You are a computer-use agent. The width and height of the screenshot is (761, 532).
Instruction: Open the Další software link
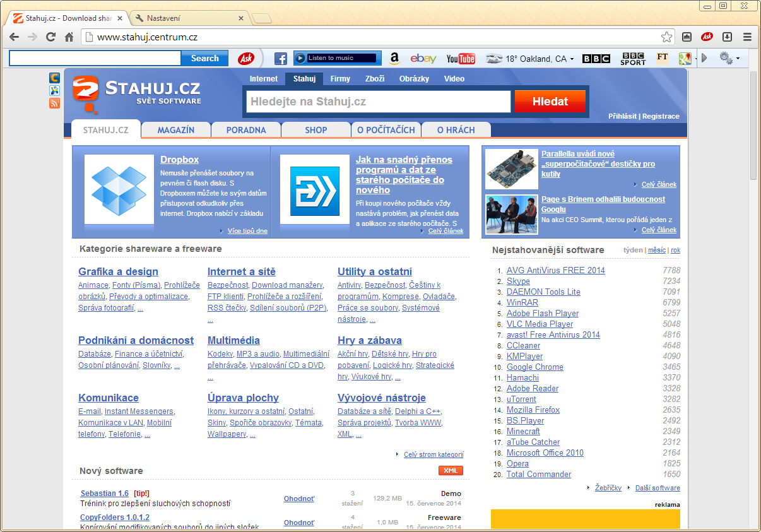tap(658, 488)
